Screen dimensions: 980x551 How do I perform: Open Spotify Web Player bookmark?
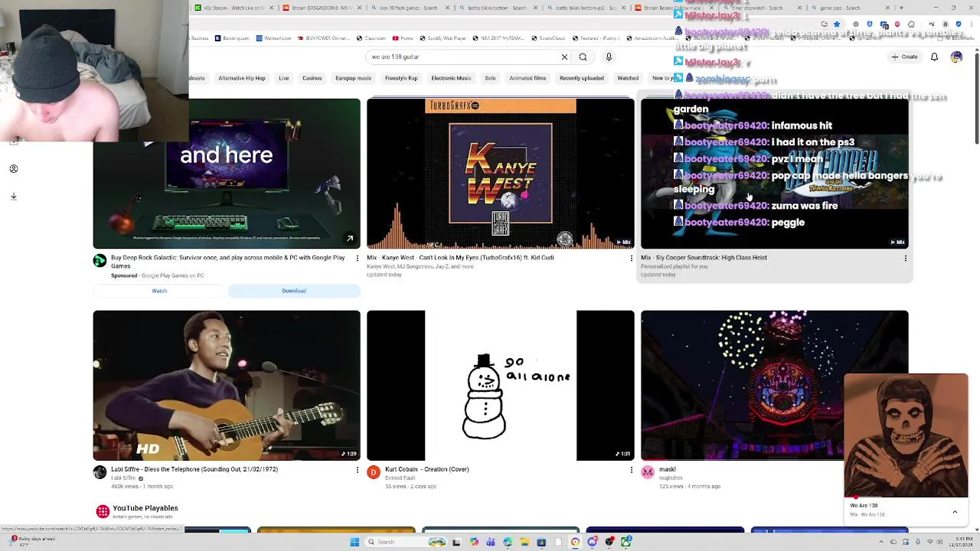443,37
